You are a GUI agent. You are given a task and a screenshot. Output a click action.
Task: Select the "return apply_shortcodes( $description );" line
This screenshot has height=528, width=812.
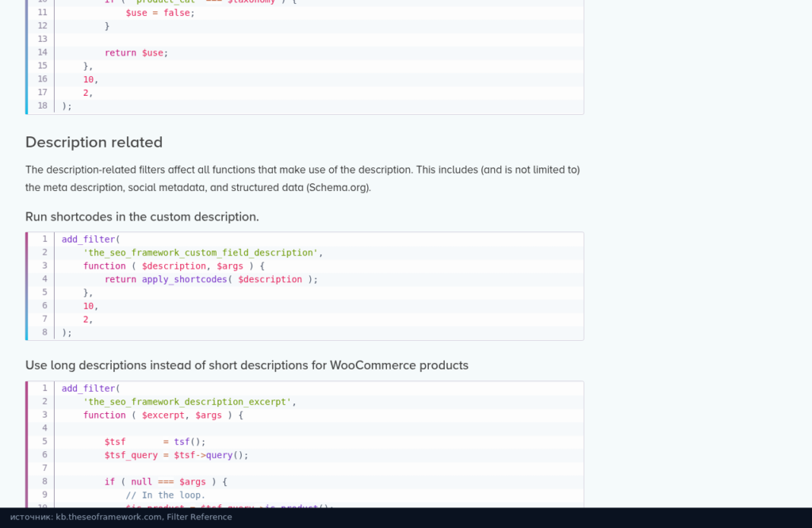tap(211, 280)
